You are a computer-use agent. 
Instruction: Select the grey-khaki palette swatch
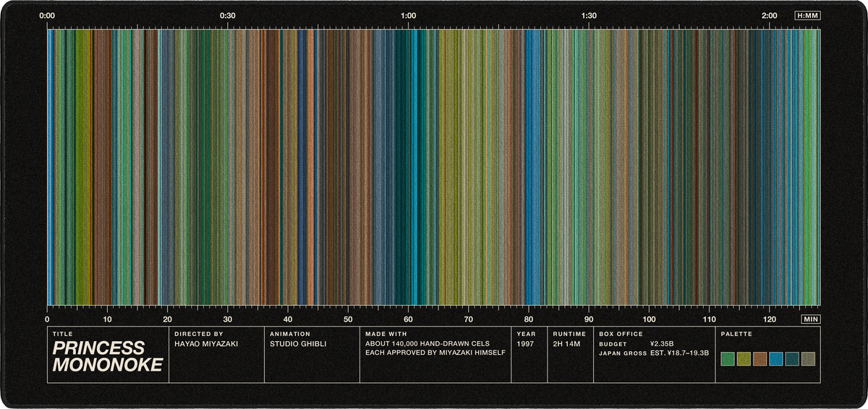coord(808,358)
